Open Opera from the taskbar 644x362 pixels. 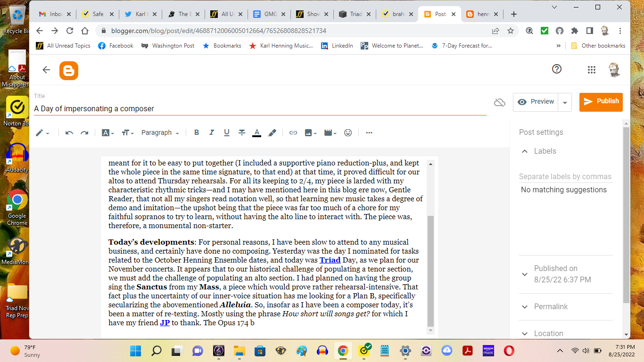coord(509,351)
